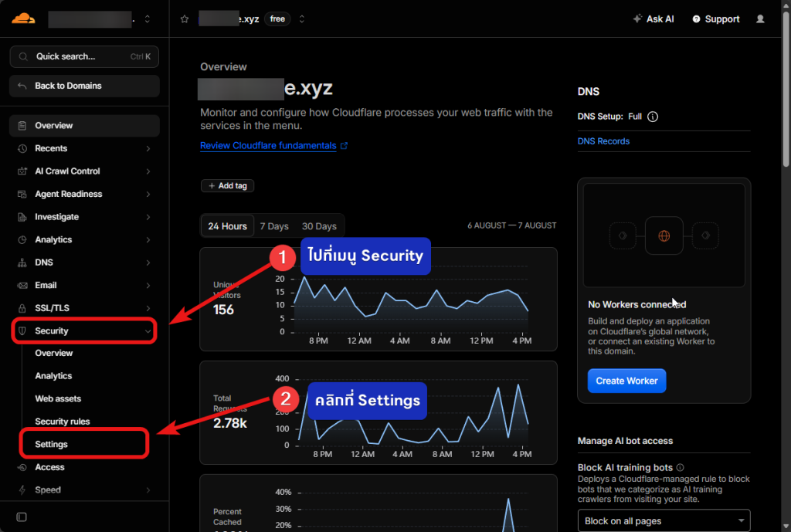Click the Security shield icon
The width and height of the screenshot is (791, 532).
tap(22, 330)
